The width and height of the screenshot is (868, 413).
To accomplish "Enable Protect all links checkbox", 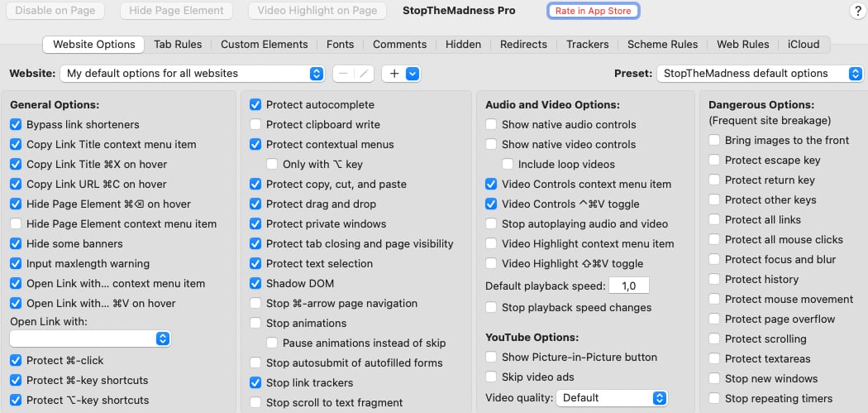I will (x=715, y=220).
